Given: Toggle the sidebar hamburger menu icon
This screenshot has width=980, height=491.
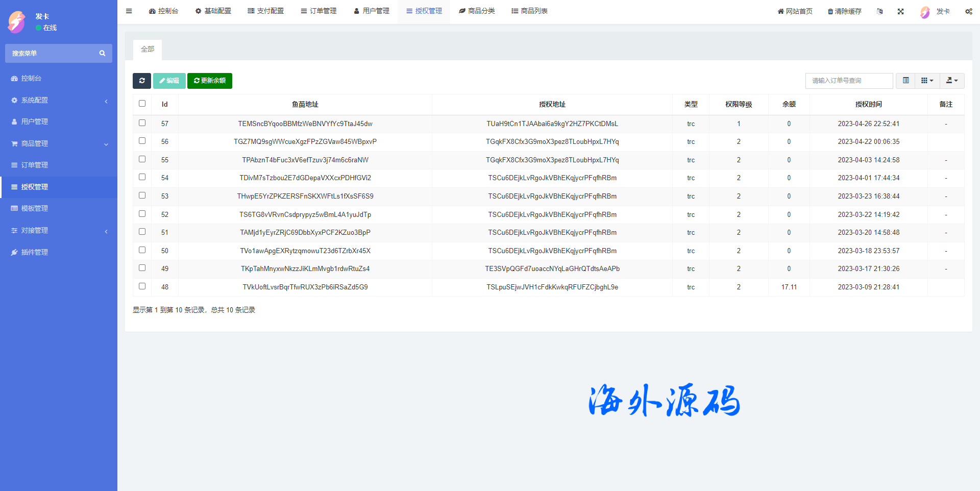Looking at the screenshot, I should click(x=129, y=11).
